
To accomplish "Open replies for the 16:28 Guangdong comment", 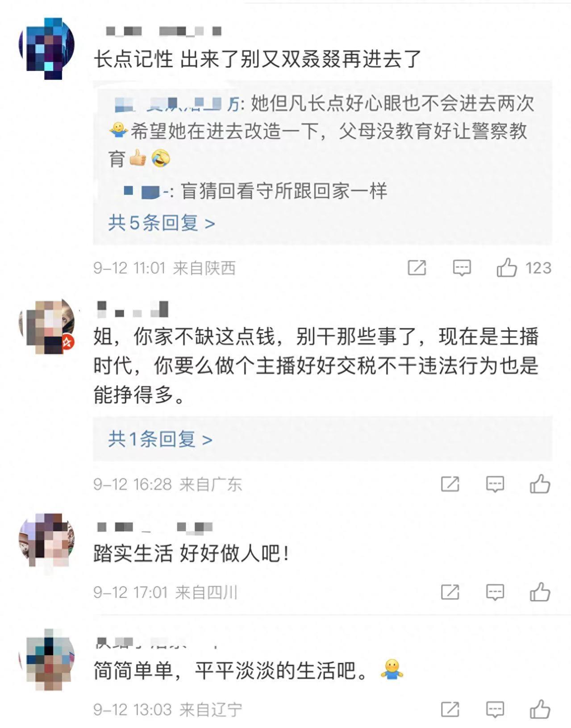I will tap(495, 484).
